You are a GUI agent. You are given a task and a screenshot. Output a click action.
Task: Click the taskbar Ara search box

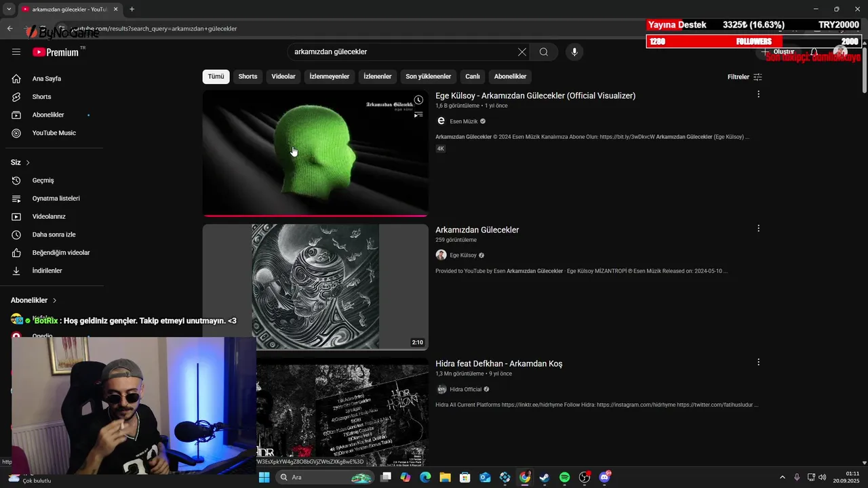point(325,477)
